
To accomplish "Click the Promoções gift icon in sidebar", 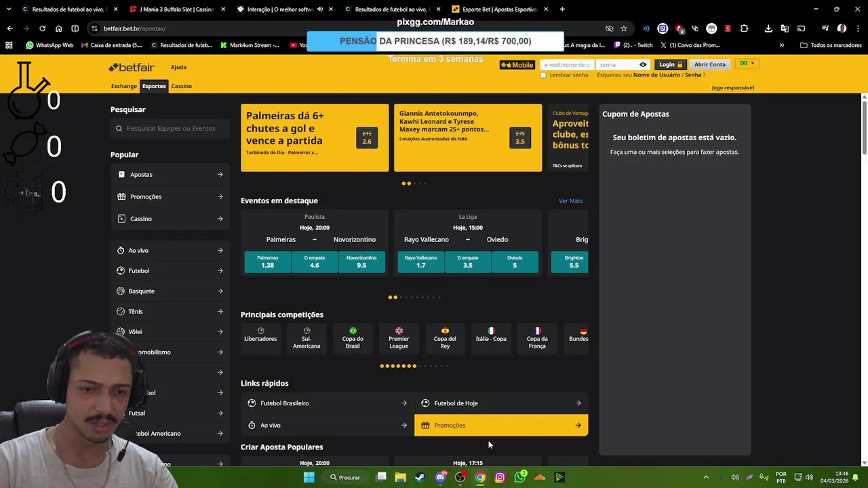I will click(121, 197).
